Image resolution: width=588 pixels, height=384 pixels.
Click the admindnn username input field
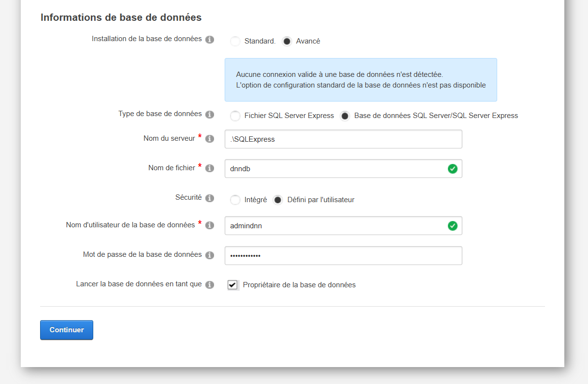[x=333, y=226]
